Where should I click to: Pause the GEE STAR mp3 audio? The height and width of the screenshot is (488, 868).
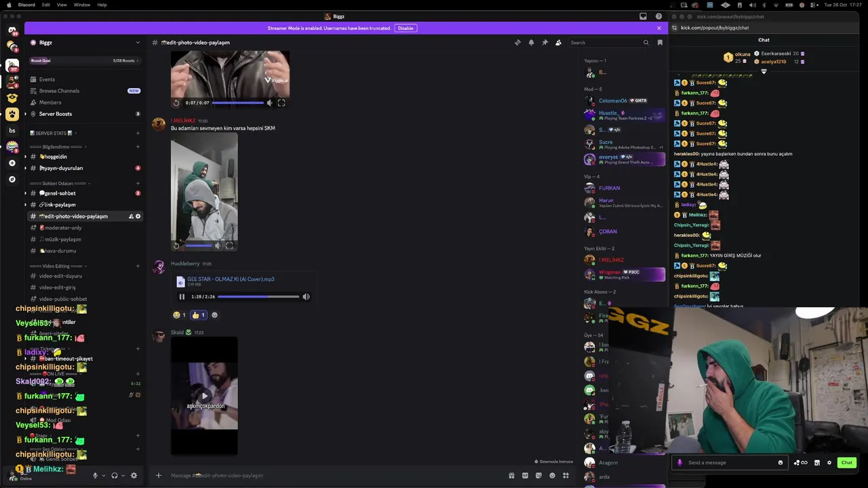tap(182, 296)
